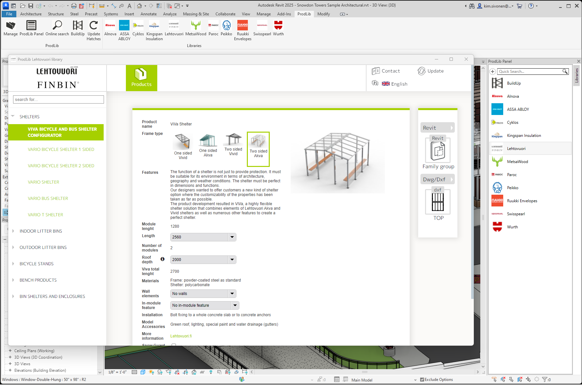The width and height of the screenshot is (582, 392).
Task: Open the Wurth library from ribbon
Action: pyautogui.click(x=278, y=28)
